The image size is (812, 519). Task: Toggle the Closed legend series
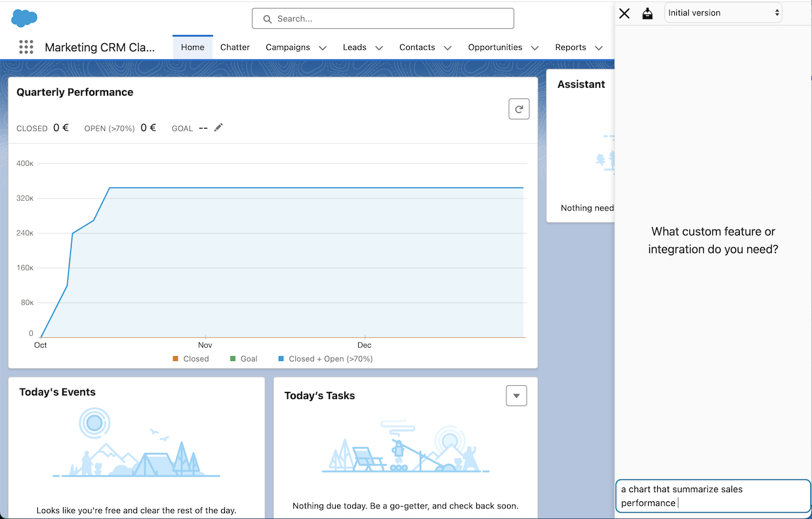click(190, 359)
